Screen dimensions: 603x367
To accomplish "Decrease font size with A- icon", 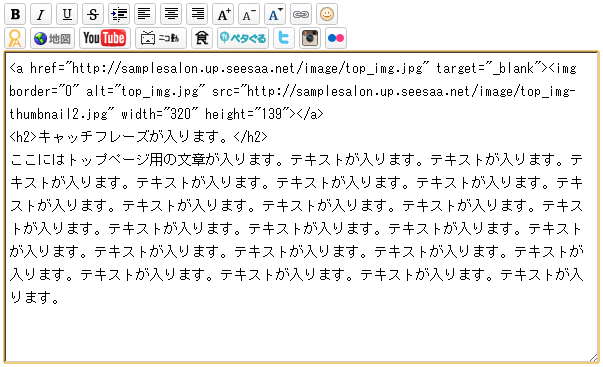I will 249,14.
